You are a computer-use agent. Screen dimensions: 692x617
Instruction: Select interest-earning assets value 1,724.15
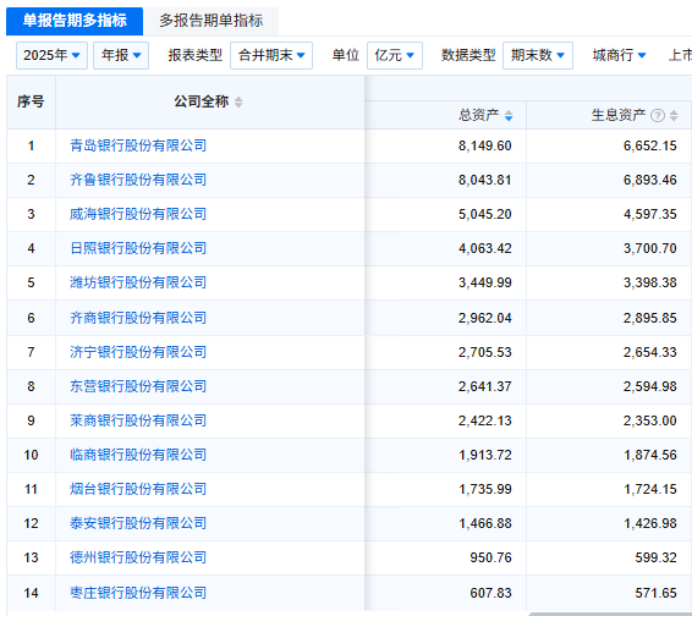pyautogui.click(x=650, y=489)
